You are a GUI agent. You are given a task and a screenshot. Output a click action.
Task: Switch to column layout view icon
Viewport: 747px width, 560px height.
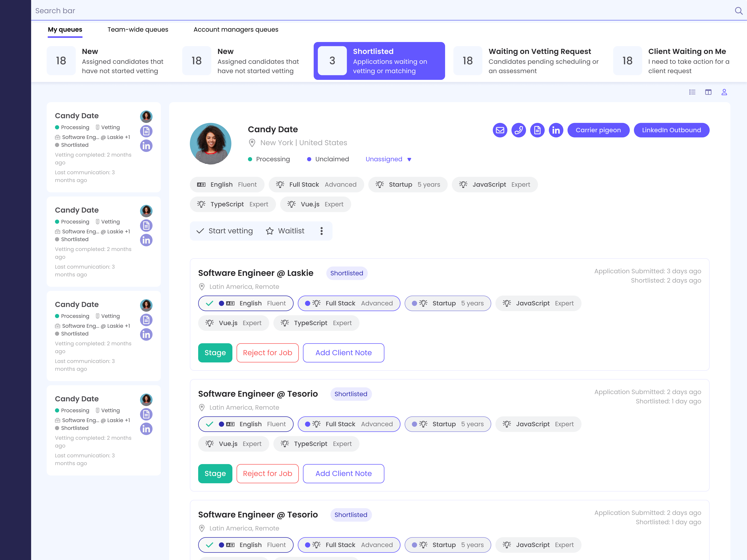[708, 92]
